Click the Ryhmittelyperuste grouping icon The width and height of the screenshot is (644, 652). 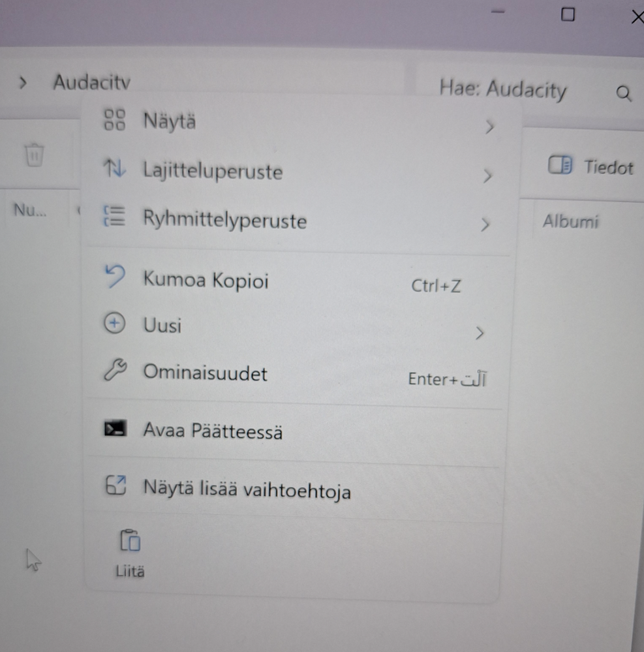(x=114, y=216)
